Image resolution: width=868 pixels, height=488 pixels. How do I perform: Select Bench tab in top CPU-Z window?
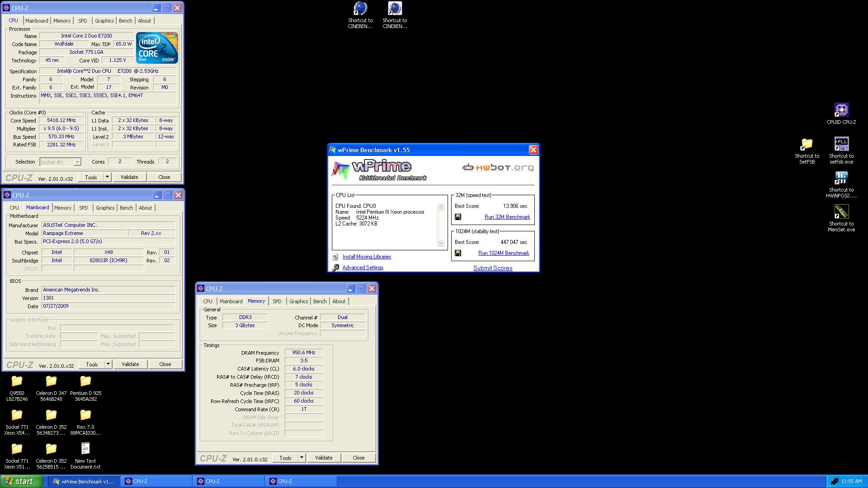coord(126,21)
